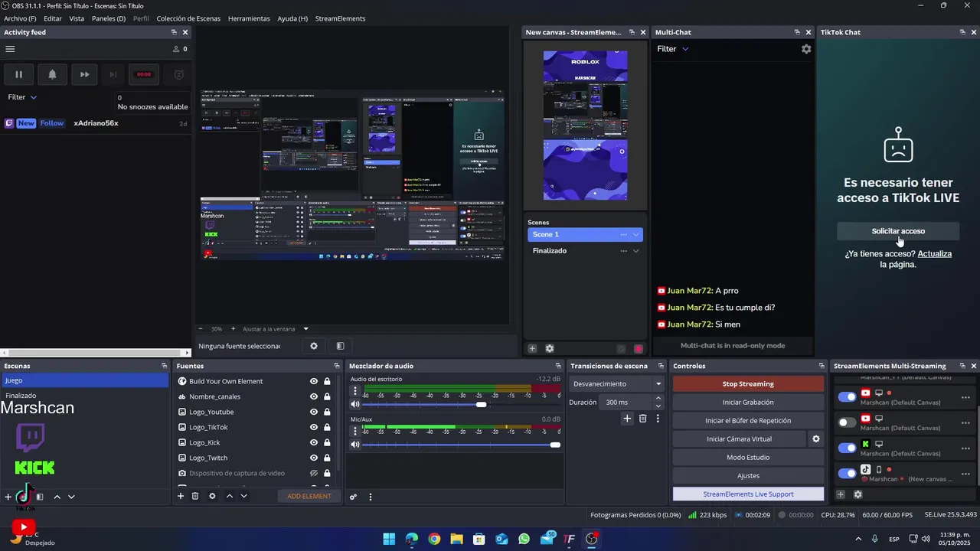Open the Paneles (D) menu

coord(109,18)
